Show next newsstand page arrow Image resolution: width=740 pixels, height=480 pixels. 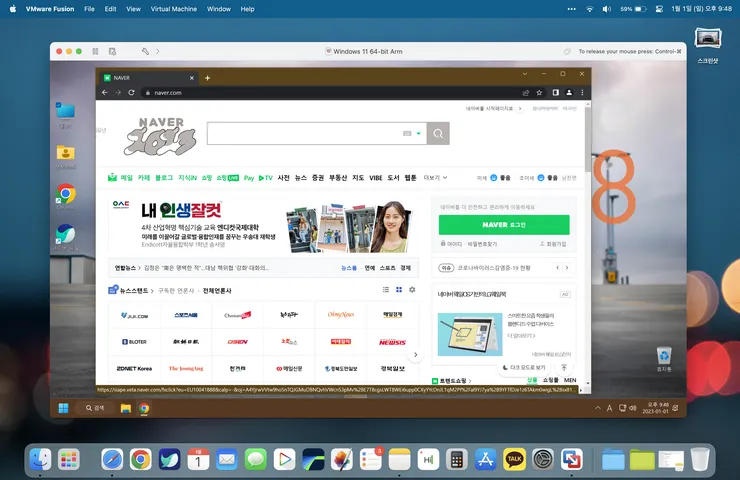[x=415, y=354]
